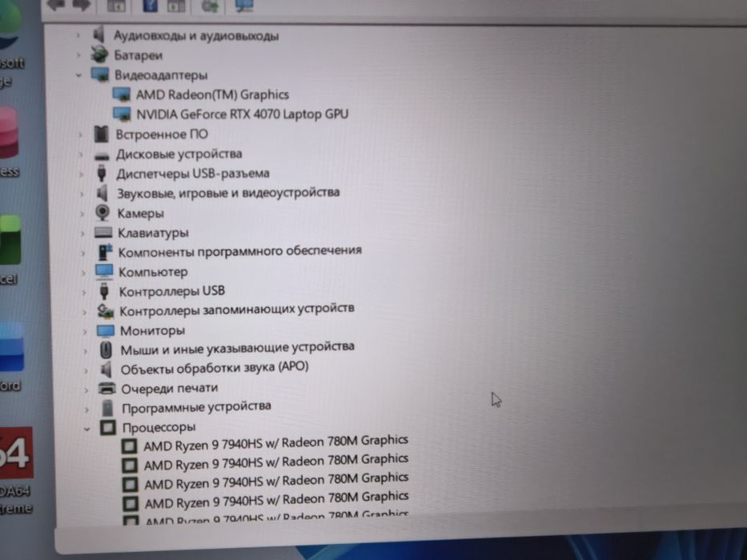Select Компоненты программного обеспечения label

[x=240, y=251]
